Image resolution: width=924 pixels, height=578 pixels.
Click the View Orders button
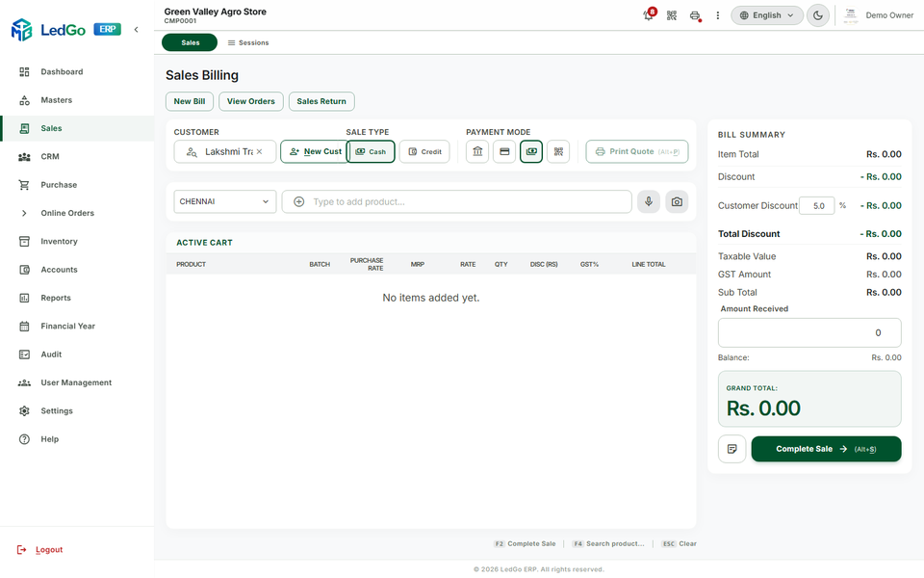click(x=250, y=101)
